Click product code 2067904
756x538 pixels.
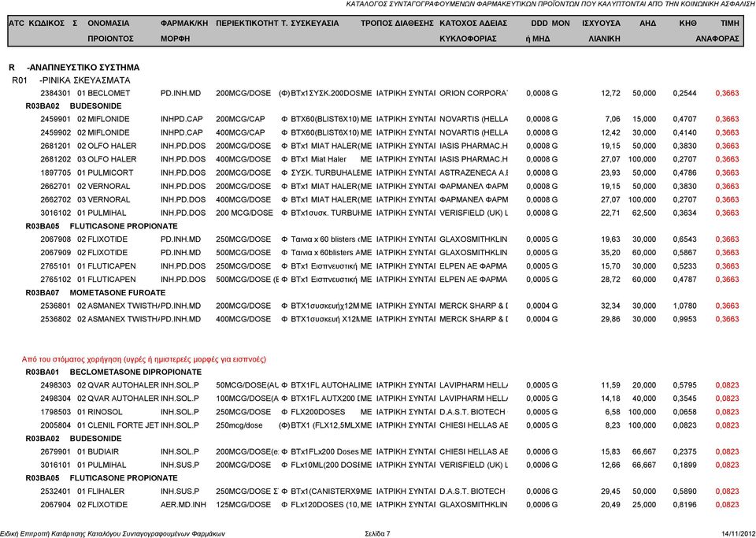click(x=55, y=505)
